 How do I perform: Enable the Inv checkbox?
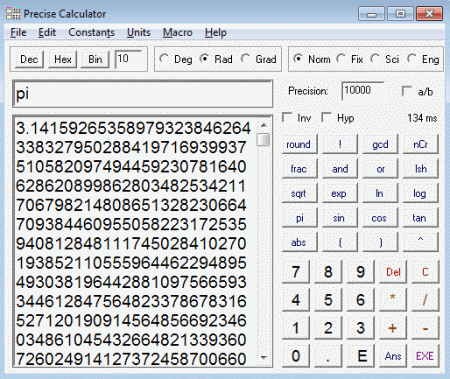(x=296, y=118)
